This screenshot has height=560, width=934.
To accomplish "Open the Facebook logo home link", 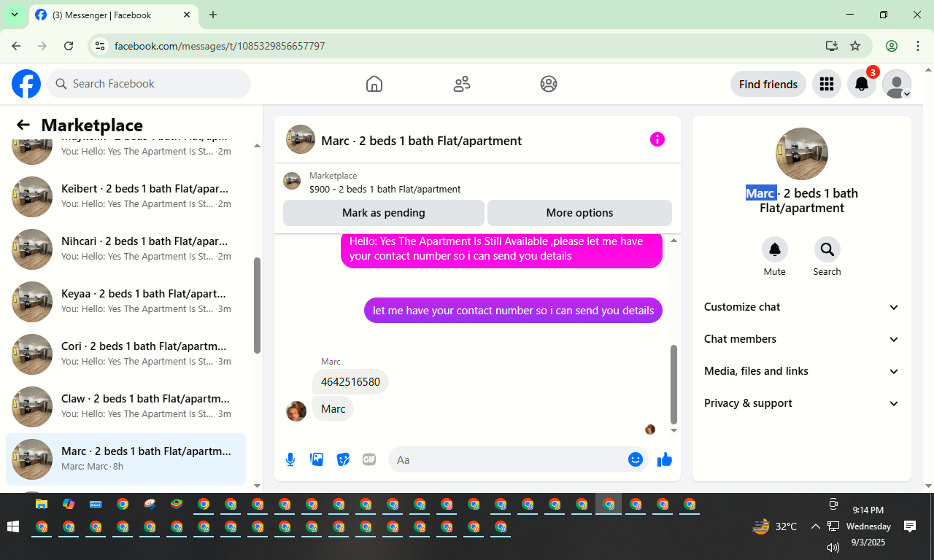I will (26, 84).
